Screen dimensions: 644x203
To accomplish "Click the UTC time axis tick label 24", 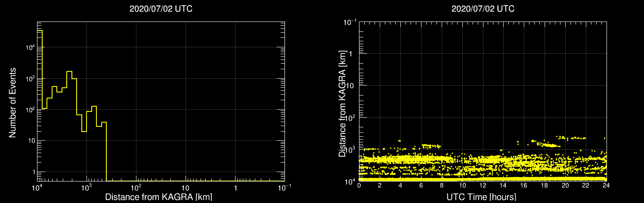I will pos(606,185).
